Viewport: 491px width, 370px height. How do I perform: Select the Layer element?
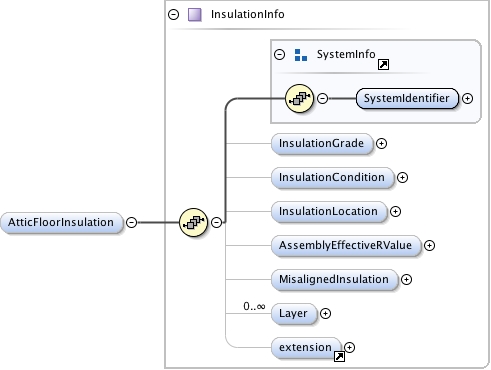click(x=294, y=314)
